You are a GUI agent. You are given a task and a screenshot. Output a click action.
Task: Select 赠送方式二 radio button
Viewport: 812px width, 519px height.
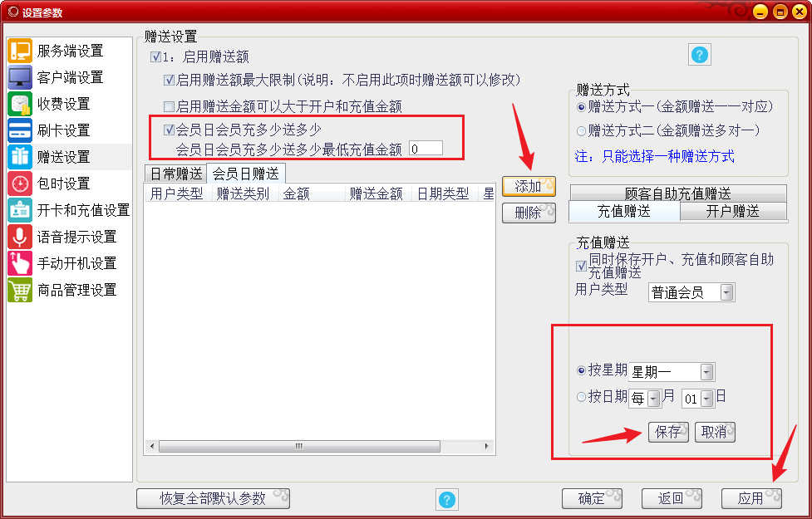point(581,131)
